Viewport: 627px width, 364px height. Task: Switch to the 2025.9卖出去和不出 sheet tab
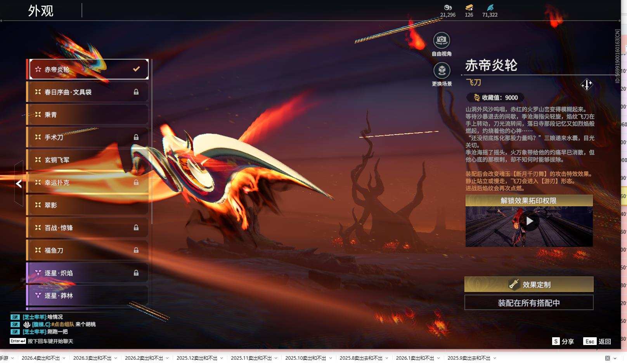click(x=469, y=358)
